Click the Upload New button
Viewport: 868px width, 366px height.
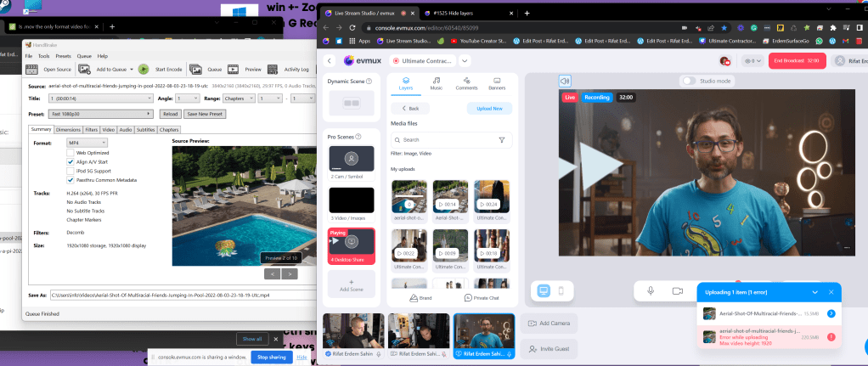click(489, 109)
